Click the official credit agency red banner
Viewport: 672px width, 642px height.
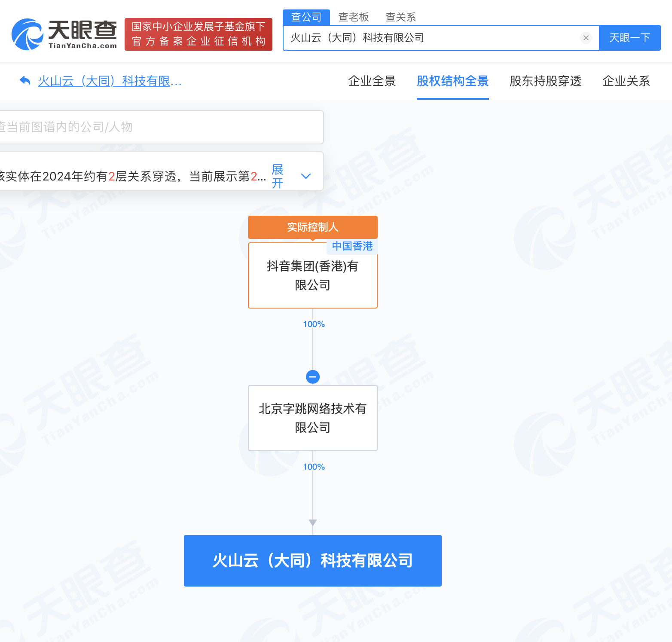click(x=199, y=34)
